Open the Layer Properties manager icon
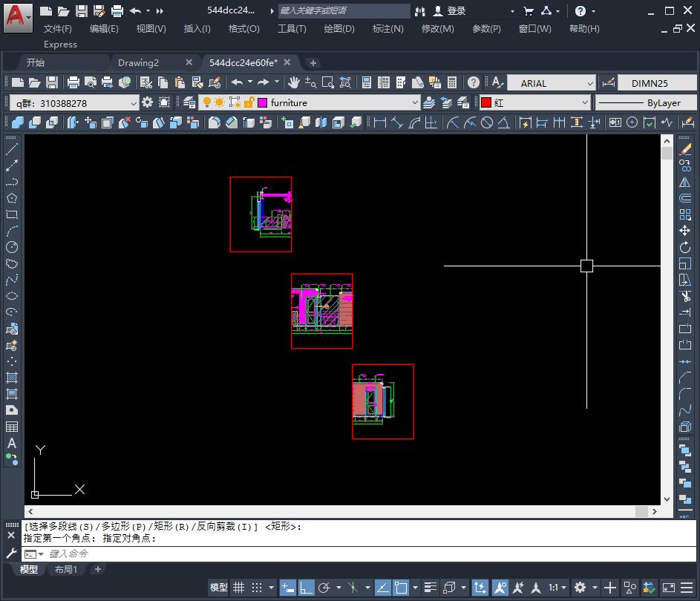The image size is (700, 601). (189, 102)
